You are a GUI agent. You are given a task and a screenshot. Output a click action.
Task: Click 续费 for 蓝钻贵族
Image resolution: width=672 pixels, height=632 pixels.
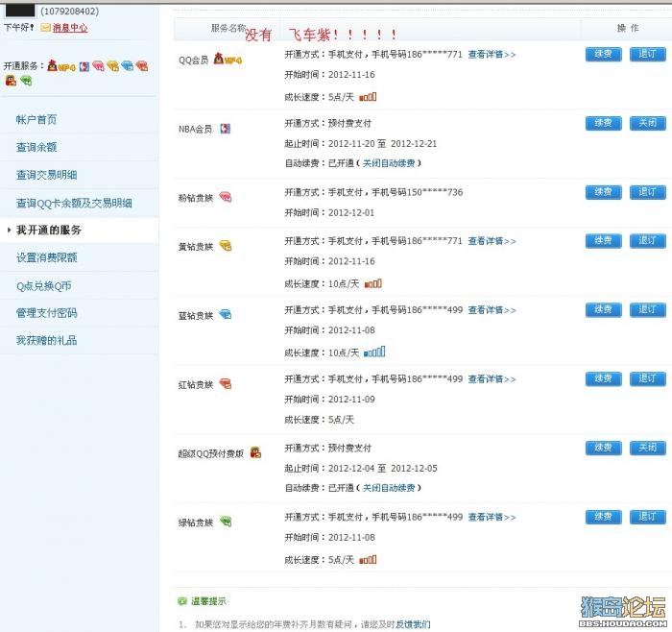pos(604,309)
